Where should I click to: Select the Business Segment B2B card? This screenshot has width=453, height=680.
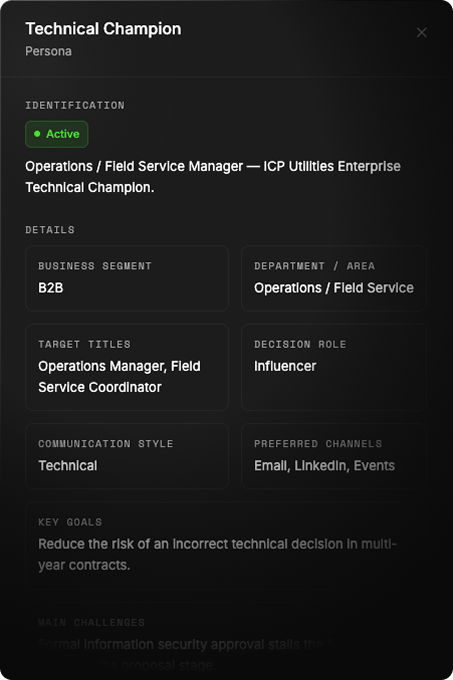point(127,278)
